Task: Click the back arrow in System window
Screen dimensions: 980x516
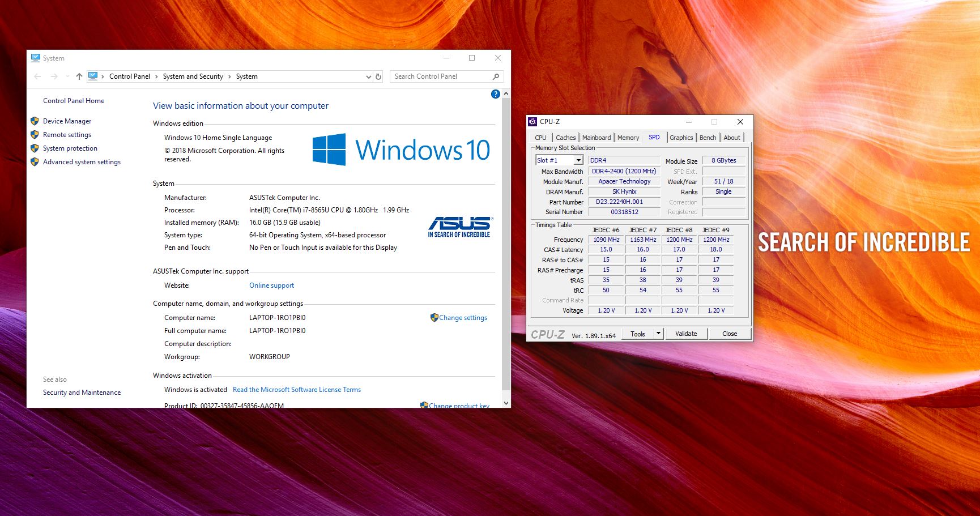Action: [38, 76]
